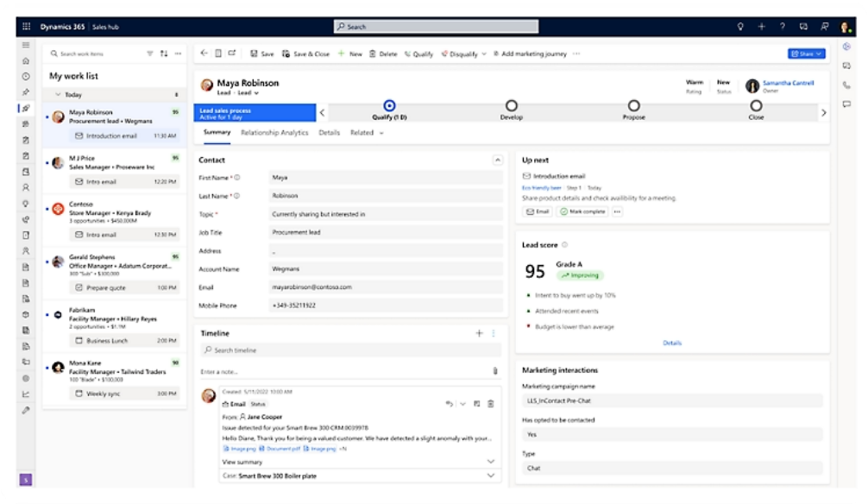Select the Propose stage circle

point(634,105)
